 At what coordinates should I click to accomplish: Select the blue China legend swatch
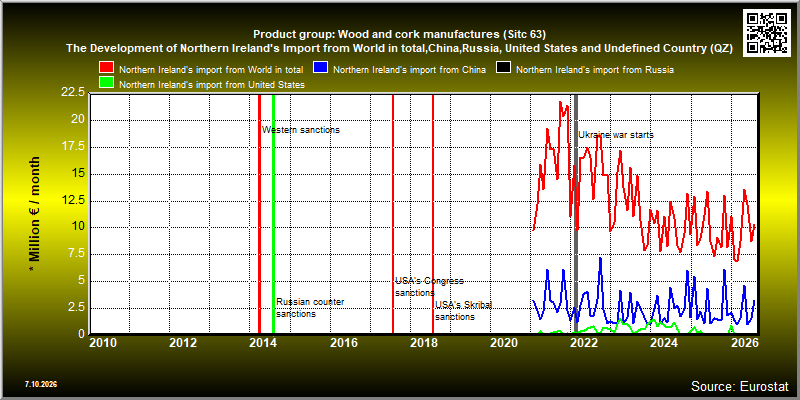[321, 69]
